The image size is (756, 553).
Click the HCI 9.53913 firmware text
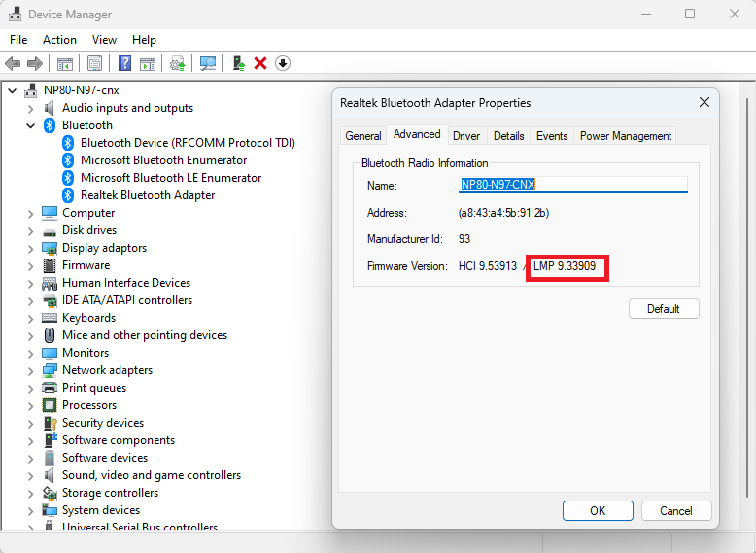(488, 266)
